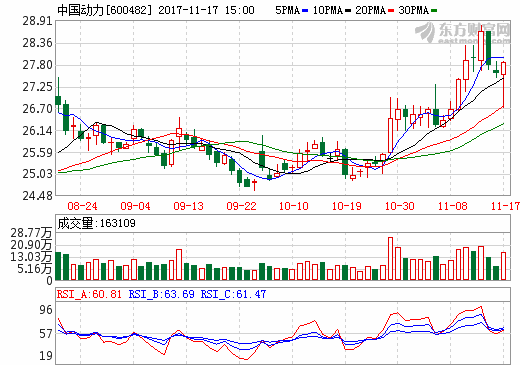Click the 19 RSI axis label
The image size is (520, 365).
point(46,356)
